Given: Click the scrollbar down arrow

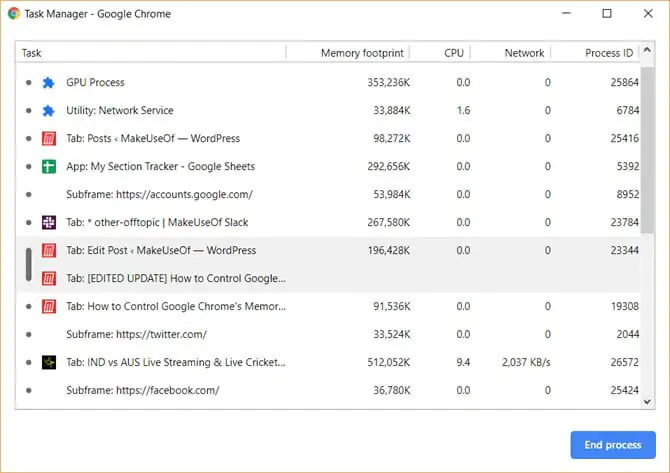Looking at the screenshot, I should tap(648, 399).
